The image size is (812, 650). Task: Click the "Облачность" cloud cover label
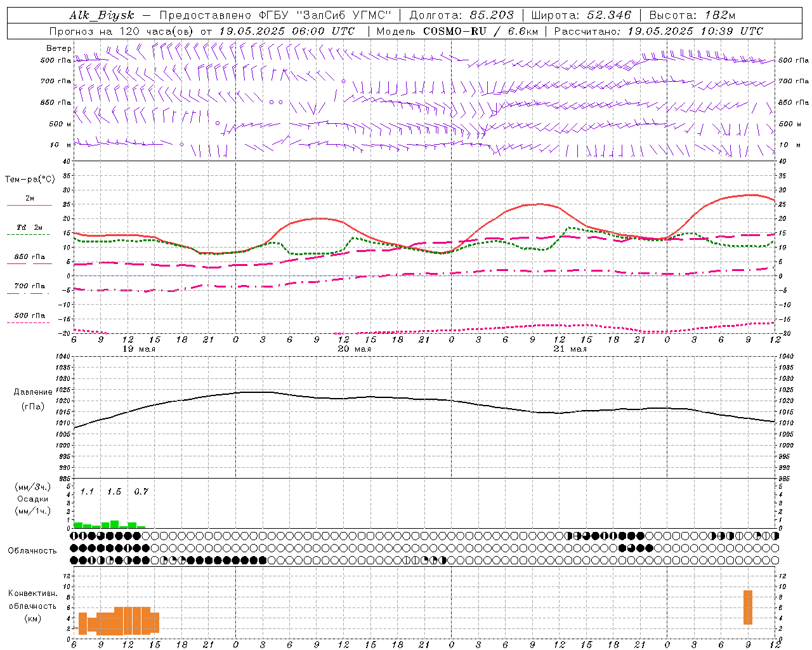pyautogui.click(x=32, y=550)
